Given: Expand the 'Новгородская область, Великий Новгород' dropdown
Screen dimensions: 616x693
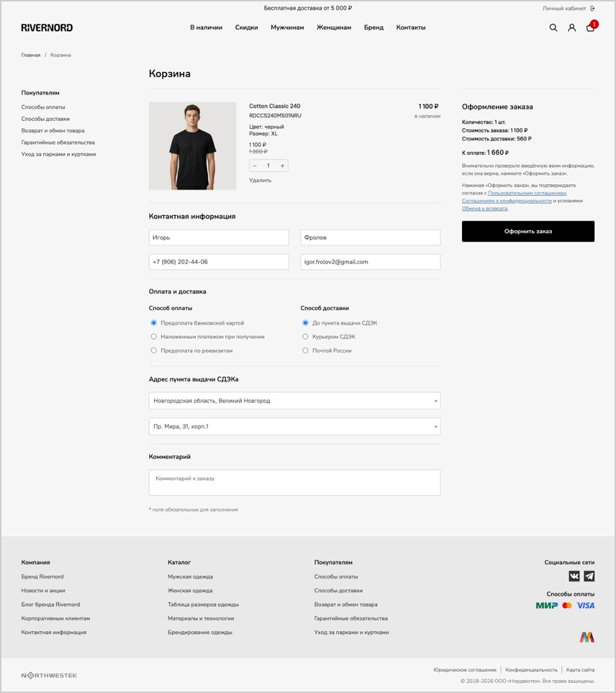Looking at the screenshot, I should [x=294, y=401].
